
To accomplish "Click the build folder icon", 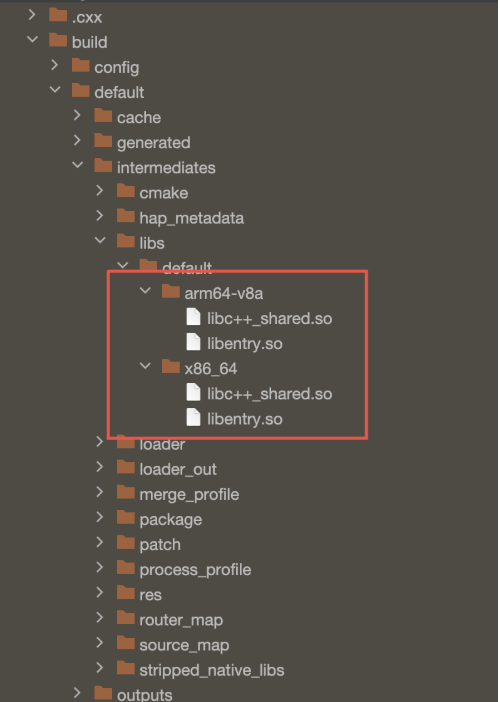I will pyautogui.click(x=58, y=40).
